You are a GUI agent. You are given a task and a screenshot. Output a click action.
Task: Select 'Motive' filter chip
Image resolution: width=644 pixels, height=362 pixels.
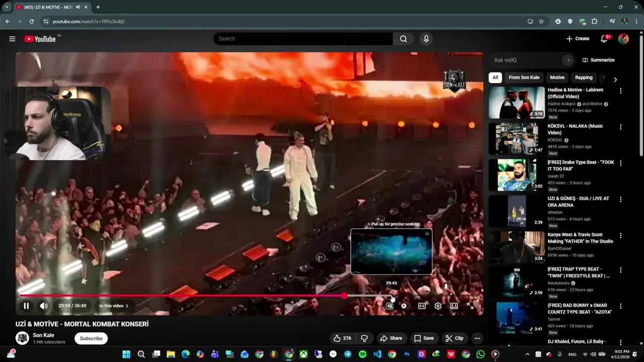point(557,77)
